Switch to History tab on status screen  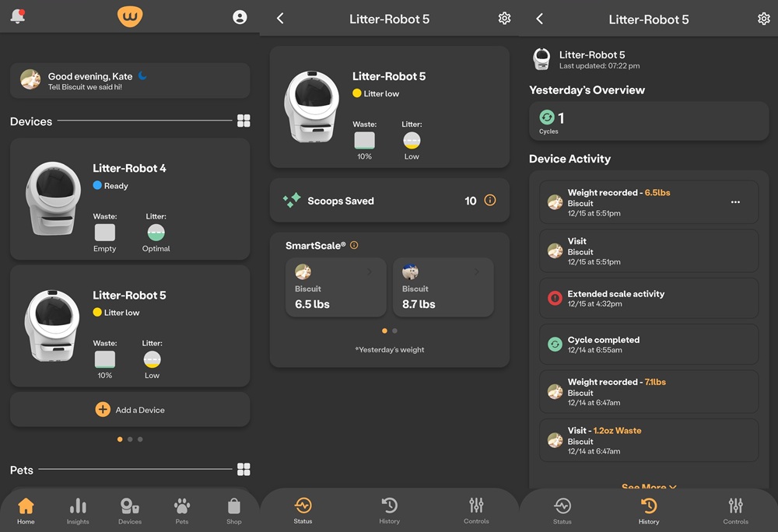click(x=390, y=511)
